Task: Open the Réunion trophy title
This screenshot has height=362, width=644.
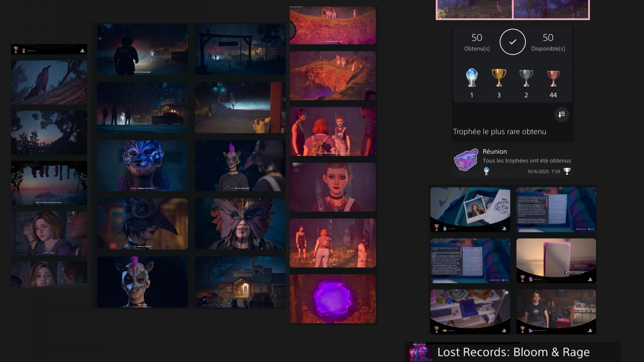Action: click(x=495, y=152)
